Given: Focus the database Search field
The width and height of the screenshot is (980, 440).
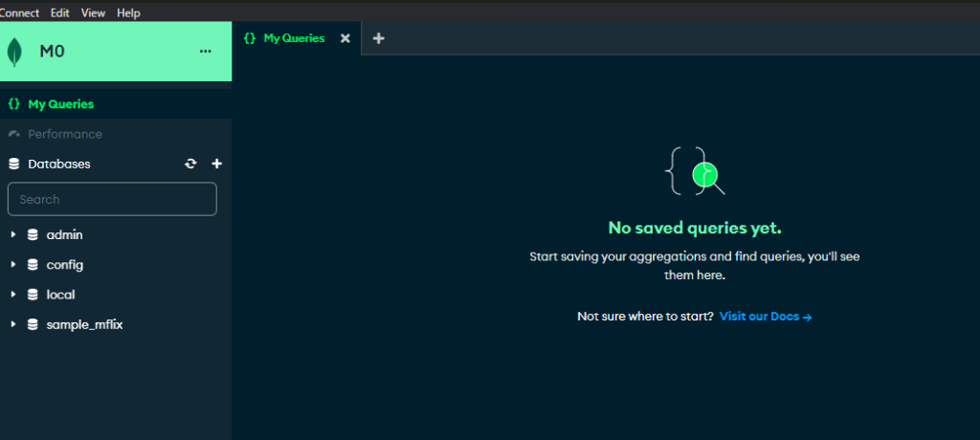Looking at the screenshot, I should point(112,199).
